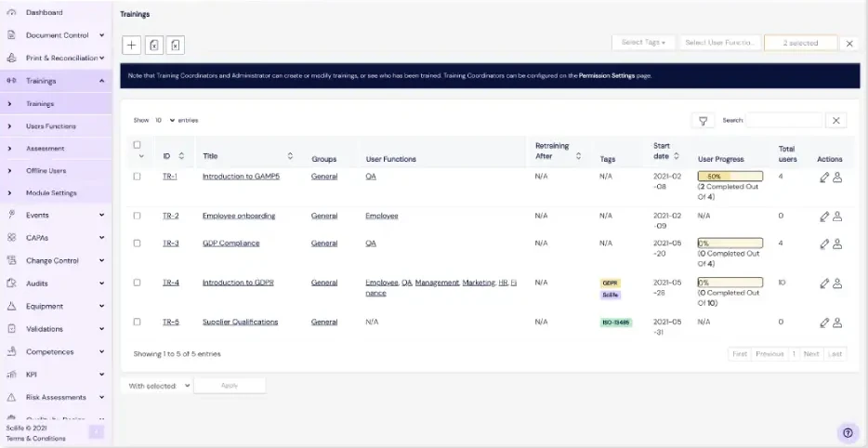Click the Validations icon in sidebar
This screenshot has height=448, width=868.
[12, 328]
